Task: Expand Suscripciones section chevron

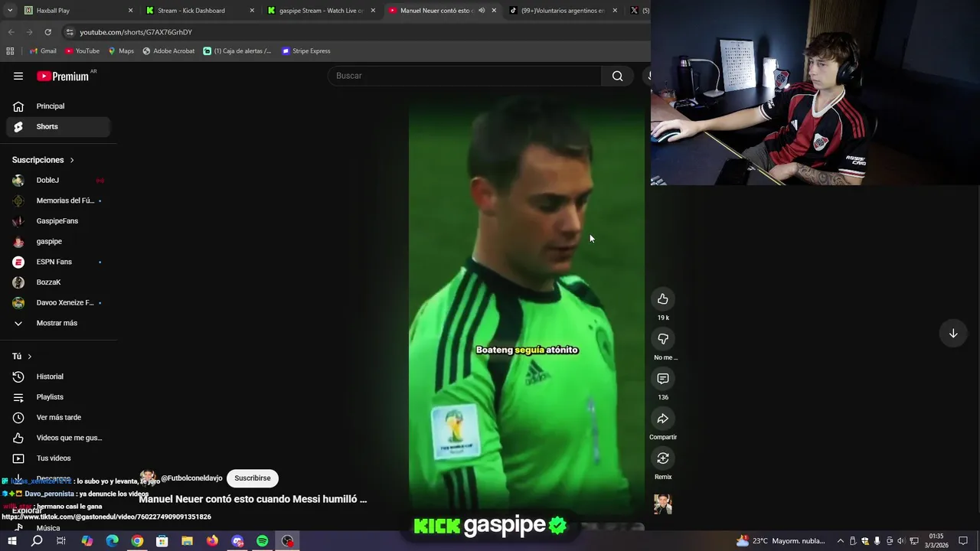Action: coord(72,160)
